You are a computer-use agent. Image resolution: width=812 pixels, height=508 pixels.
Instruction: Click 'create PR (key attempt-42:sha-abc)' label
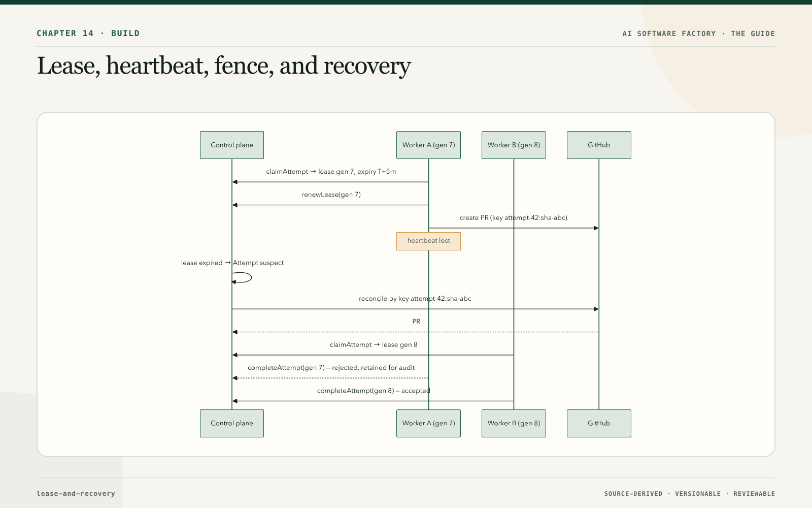(514, 218)
